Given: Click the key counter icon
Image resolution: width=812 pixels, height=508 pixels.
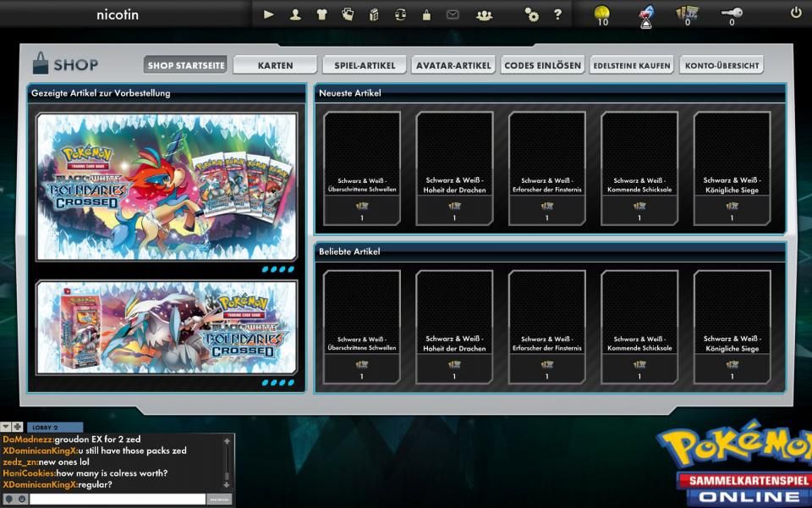Looking at the screenshot, I should (732, 14).
